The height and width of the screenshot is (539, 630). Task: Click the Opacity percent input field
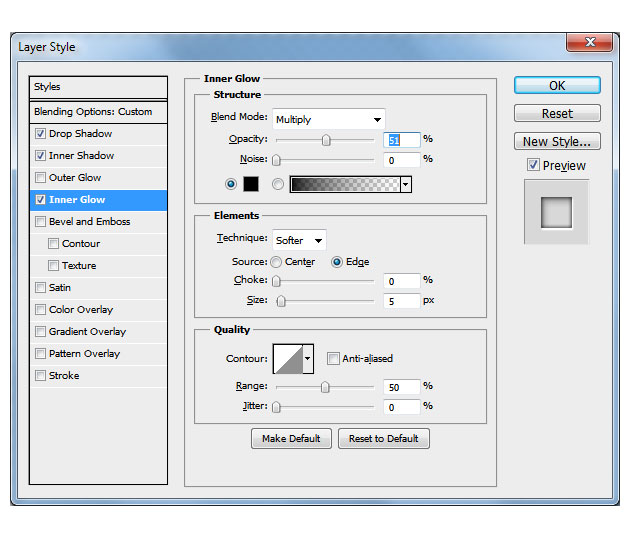[402, 140]
